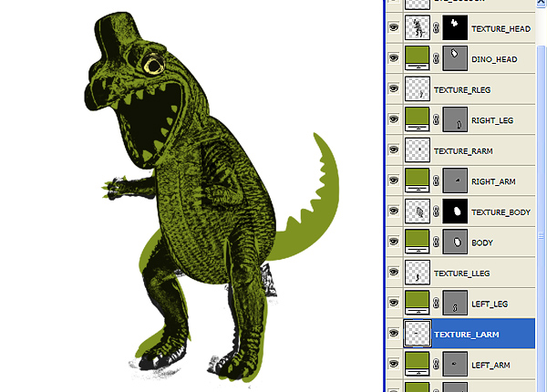The width and height of the screenshot is (547, 392).
Task: Toggle mask link icon on RIGHT_LEG layer
Action: pyautogui.click(x=436, y=119)
